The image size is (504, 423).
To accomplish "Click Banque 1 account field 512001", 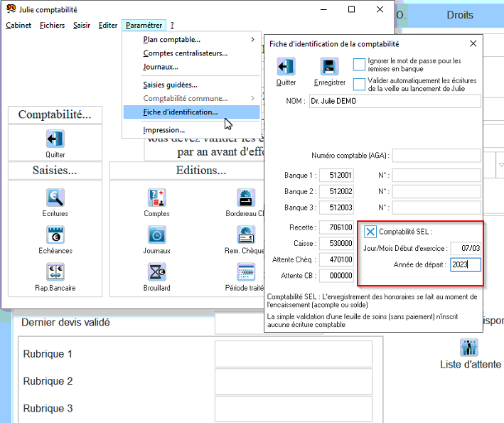I will [336, 175].
